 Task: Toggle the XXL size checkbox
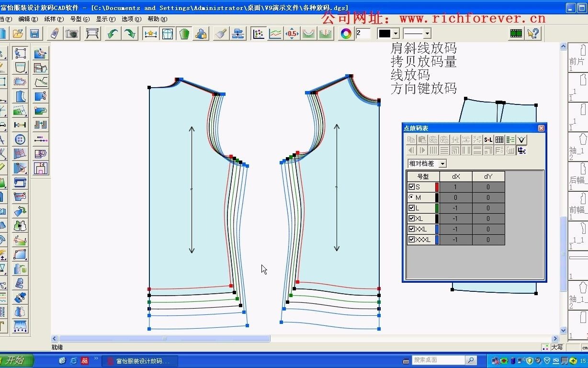[x=411, y=229]
